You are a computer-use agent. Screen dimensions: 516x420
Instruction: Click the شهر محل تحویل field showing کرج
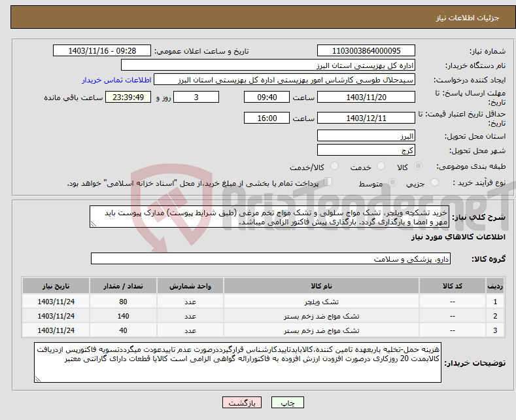click(366, 150)
